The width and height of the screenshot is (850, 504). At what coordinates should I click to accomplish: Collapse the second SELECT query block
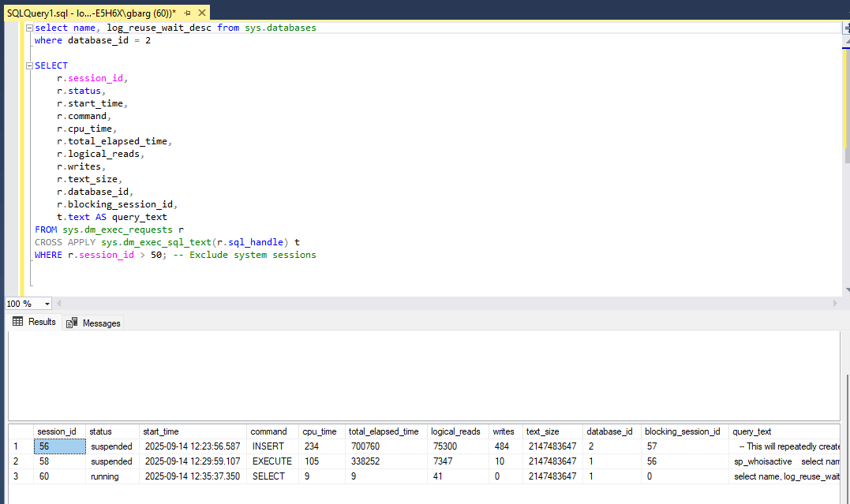30,65
